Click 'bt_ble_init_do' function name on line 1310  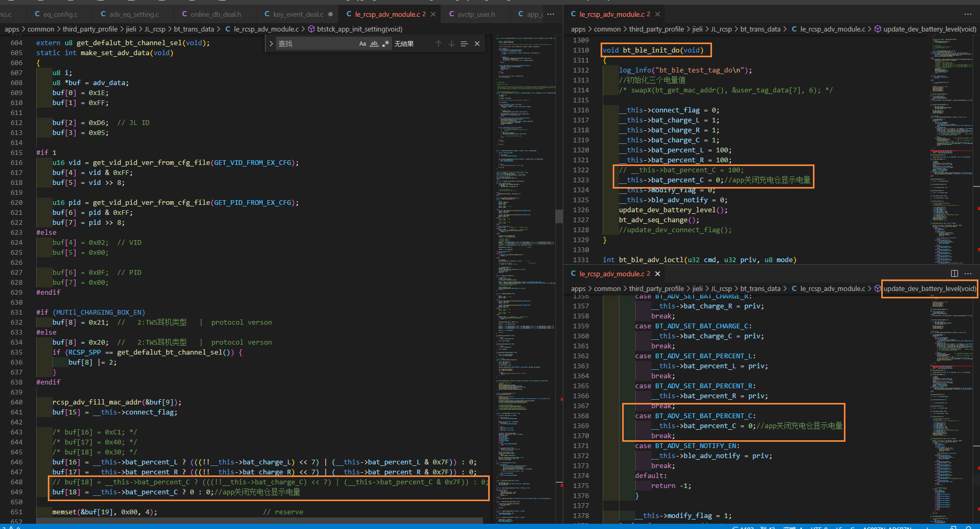(x=652, y=50)
